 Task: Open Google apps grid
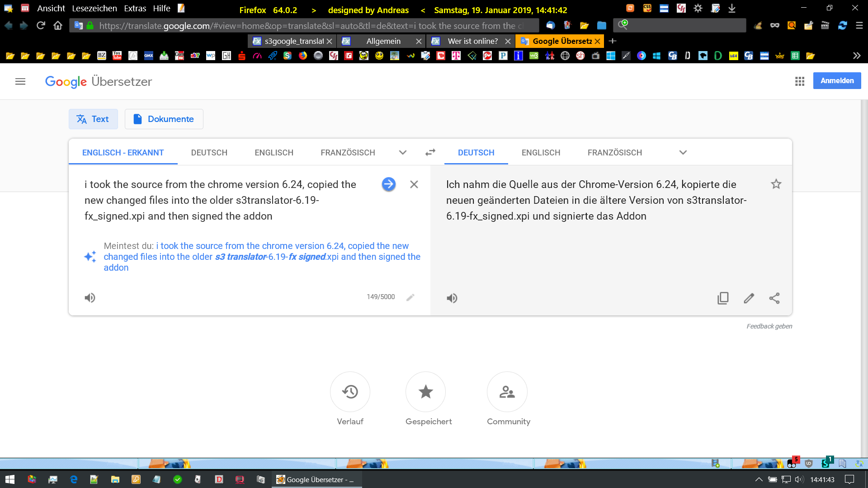coord(799,81)
